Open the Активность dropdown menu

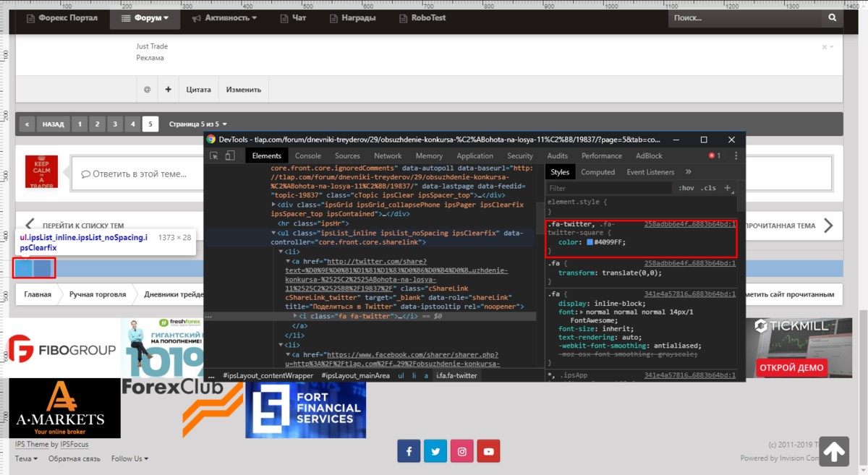[224, 18]
